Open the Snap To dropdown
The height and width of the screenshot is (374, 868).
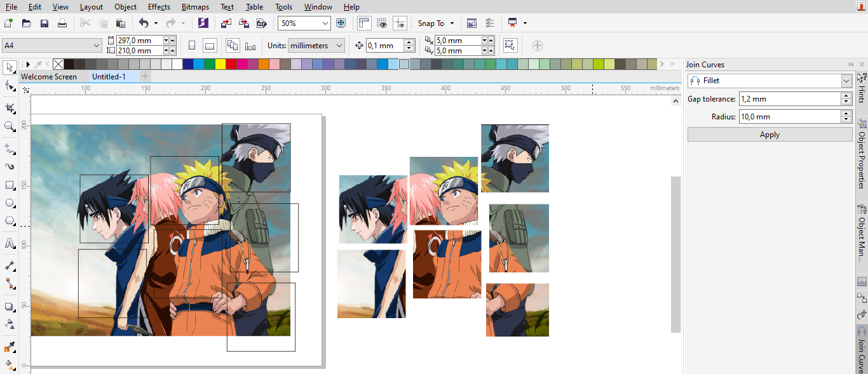pyautogui.click(x=436, y=23)
